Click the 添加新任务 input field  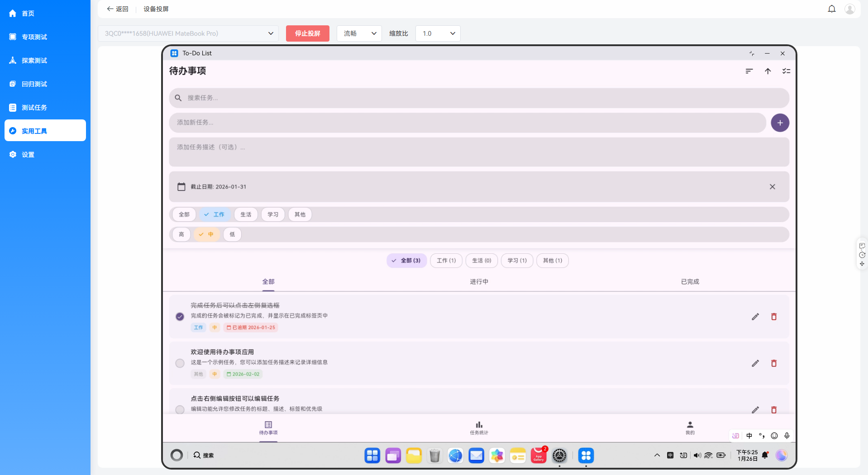[467, 123]
